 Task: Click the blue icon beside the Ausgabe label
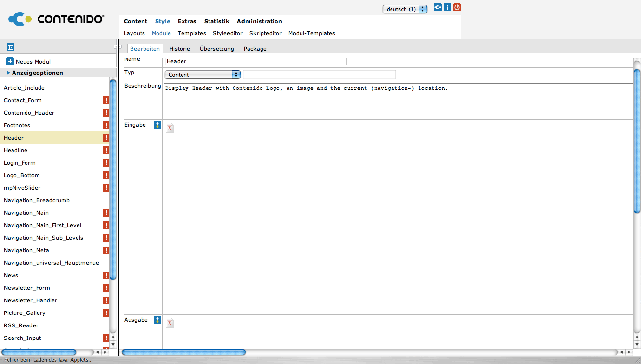tap(157, 320)
